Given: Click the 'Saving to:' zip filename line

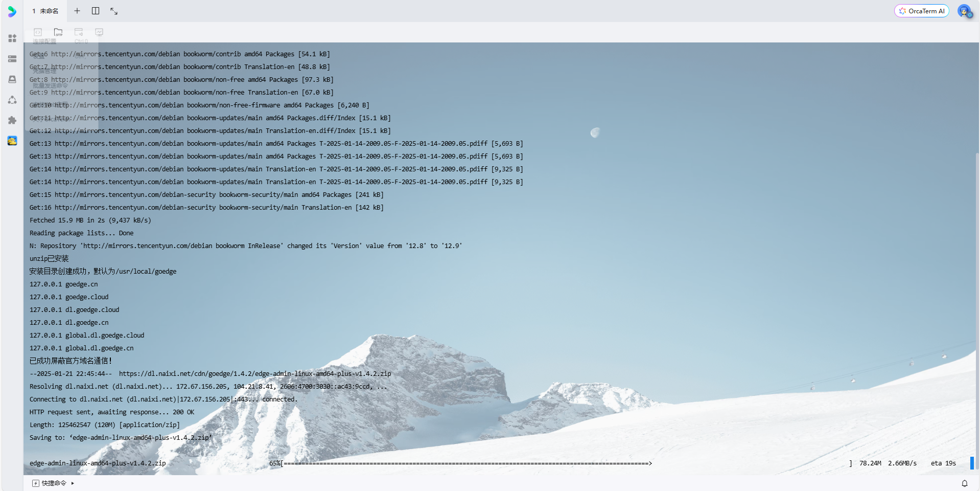Looking at the screenshot, I should coord(121,438).
